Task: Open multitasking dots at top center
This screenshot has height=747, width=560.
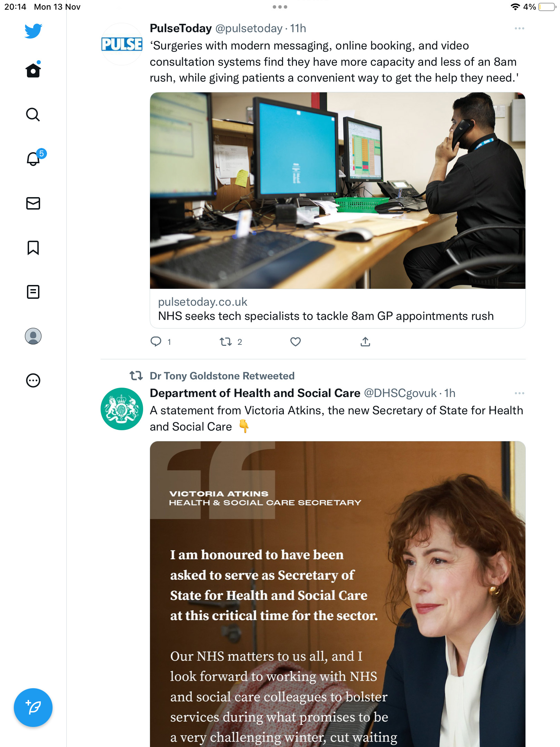Action: pos(280,7)
